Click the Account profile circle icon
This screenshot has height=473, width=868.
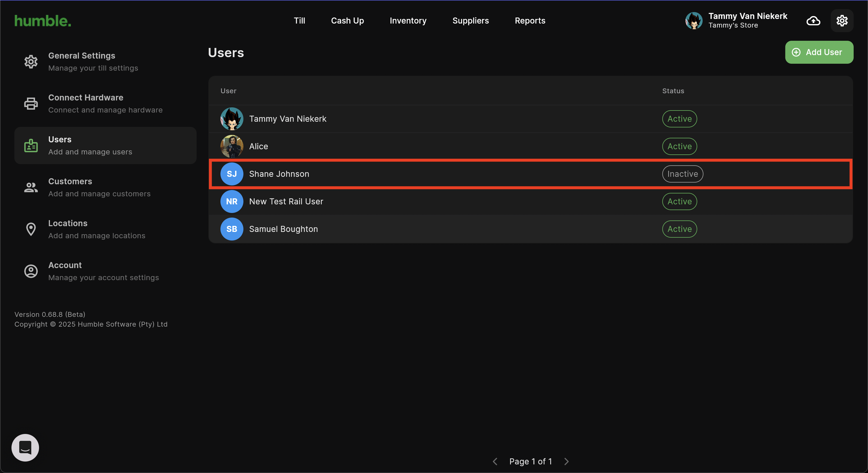[31, 271]
